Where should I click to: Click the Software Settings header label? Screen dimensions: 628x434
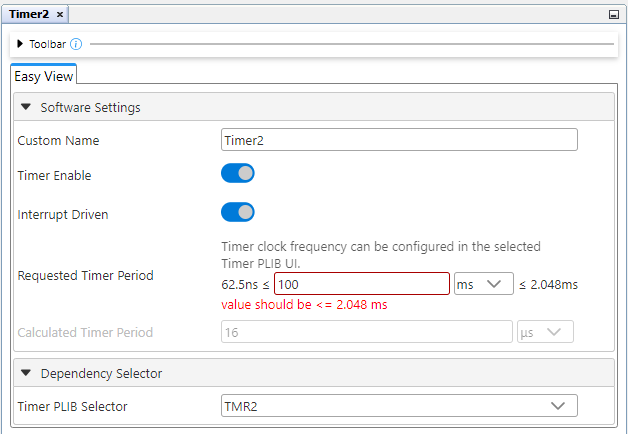point(90,107)
